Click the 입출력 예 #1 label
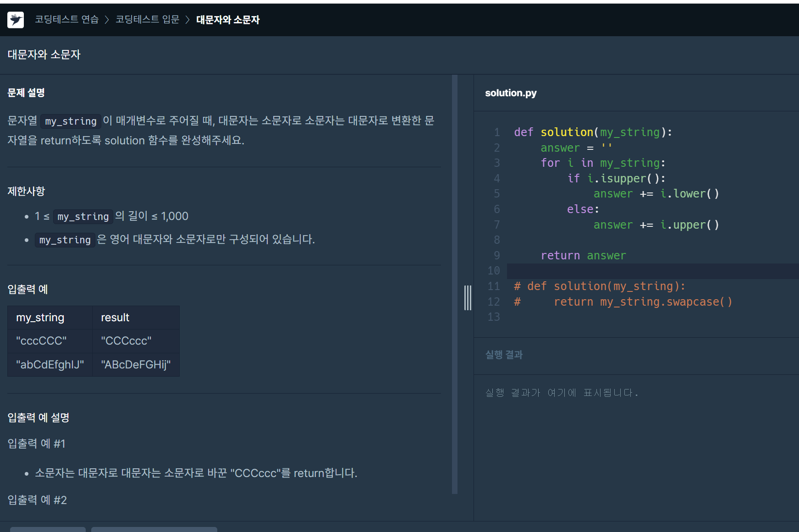The image size is (799, 532). 37,444
